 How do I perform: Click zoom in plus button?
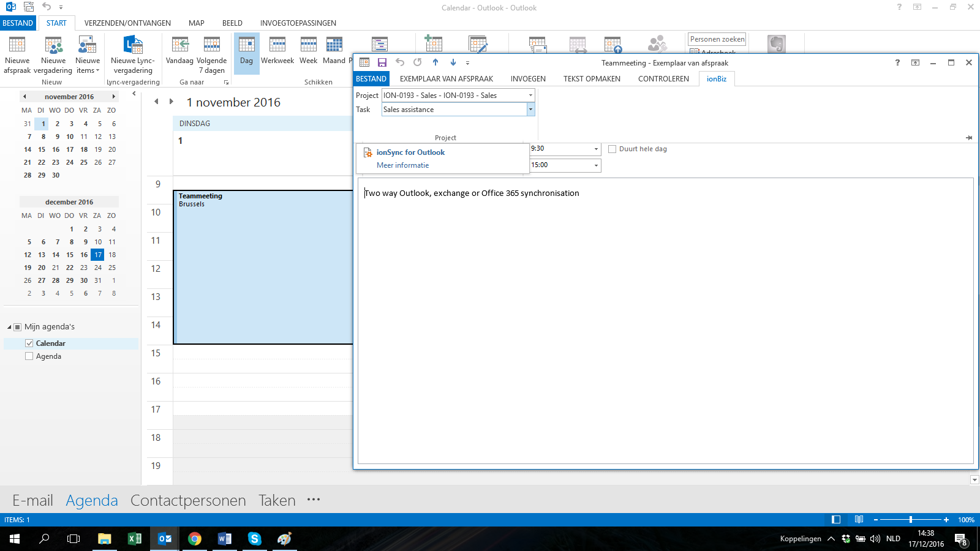point(946,520)
